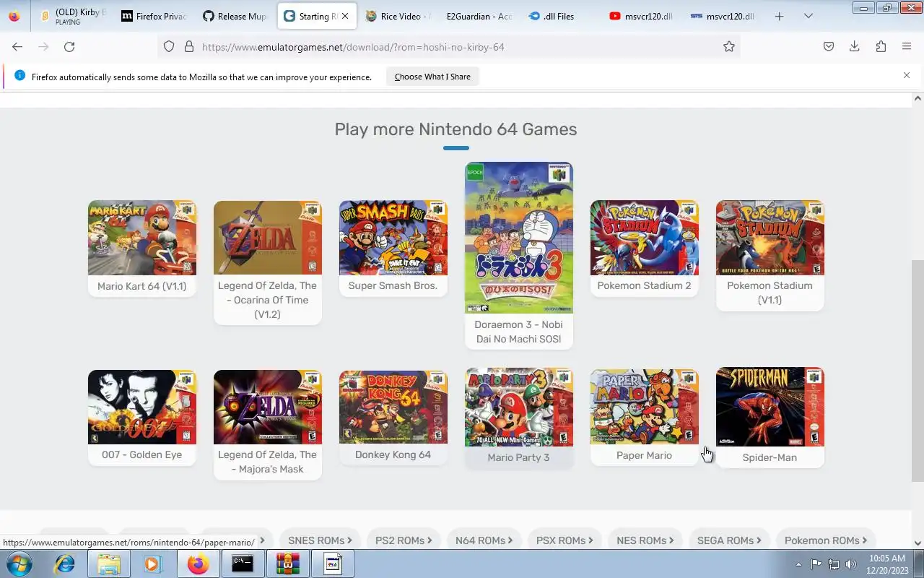This screenshot has height=578, width=924.
Task: Open the WinRAR taskbar item
Action: click(287, 564)
